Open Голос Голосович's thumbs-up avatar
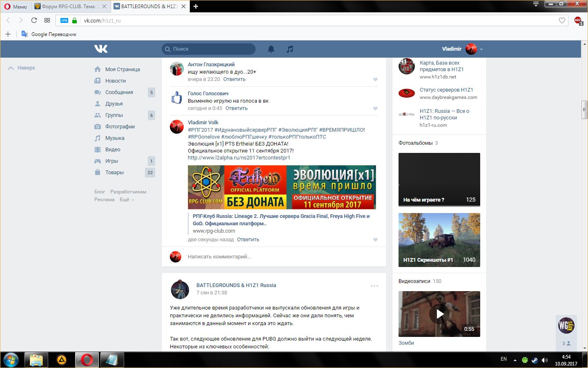The image size is (588, 368). click(x=177, y=98)
